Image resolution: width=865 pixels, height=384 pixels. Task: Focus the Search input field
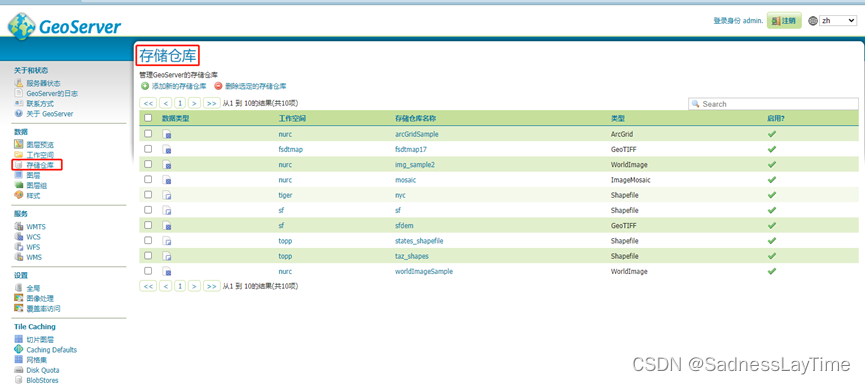click(x=773, y=104)
